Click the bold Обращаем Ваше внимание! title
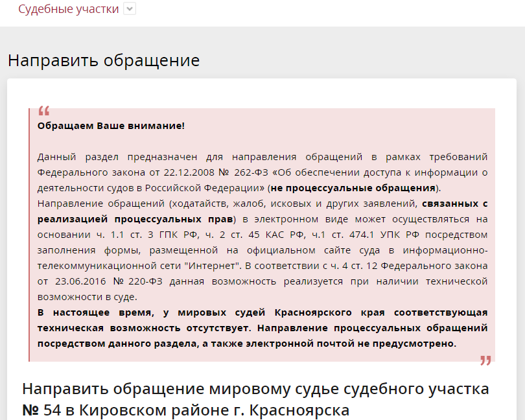525x420 pixels. click(111, 125)
